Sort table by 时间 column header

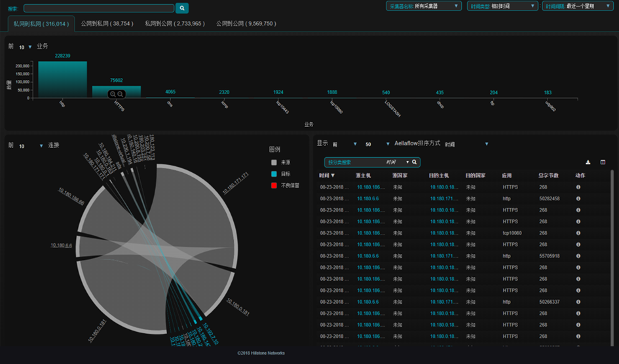pyautogui.click(x=327, y=175)
